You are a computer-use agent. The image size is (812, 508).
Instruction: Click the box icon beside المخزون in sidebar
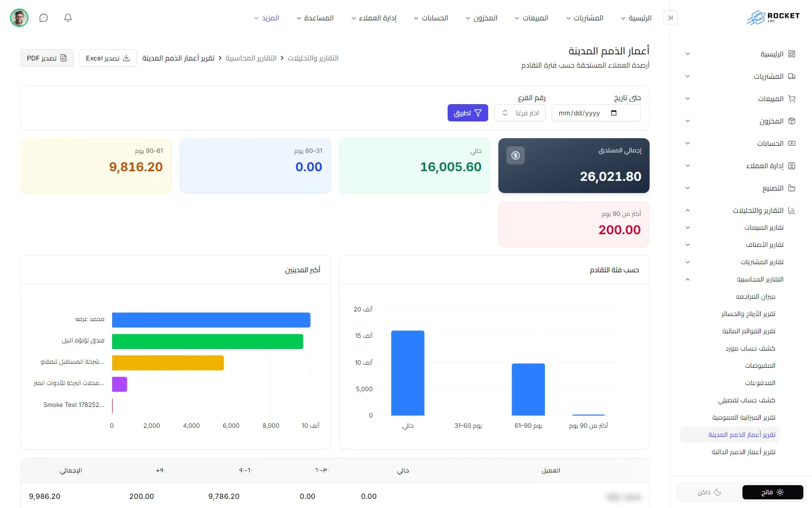tap(792, 121)
